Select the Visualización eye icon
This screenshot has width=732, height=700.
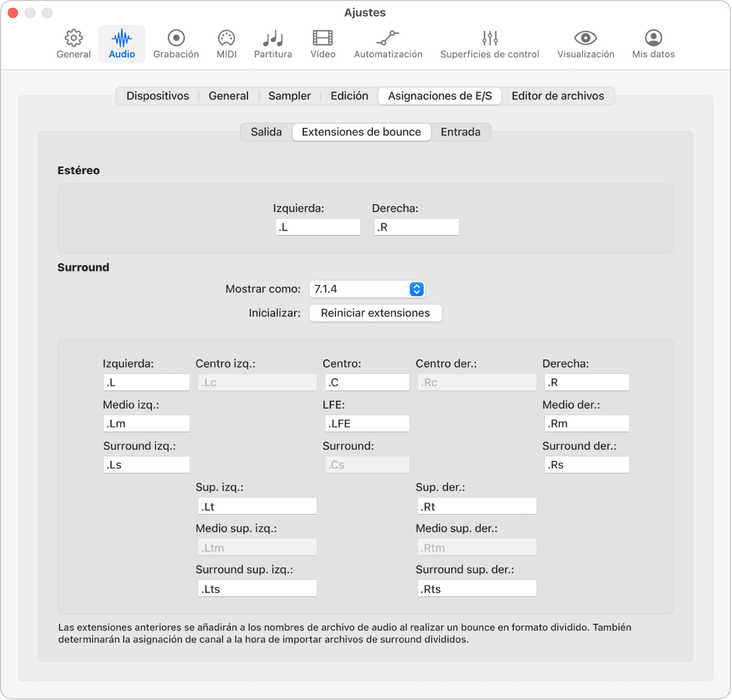point(585,38)
